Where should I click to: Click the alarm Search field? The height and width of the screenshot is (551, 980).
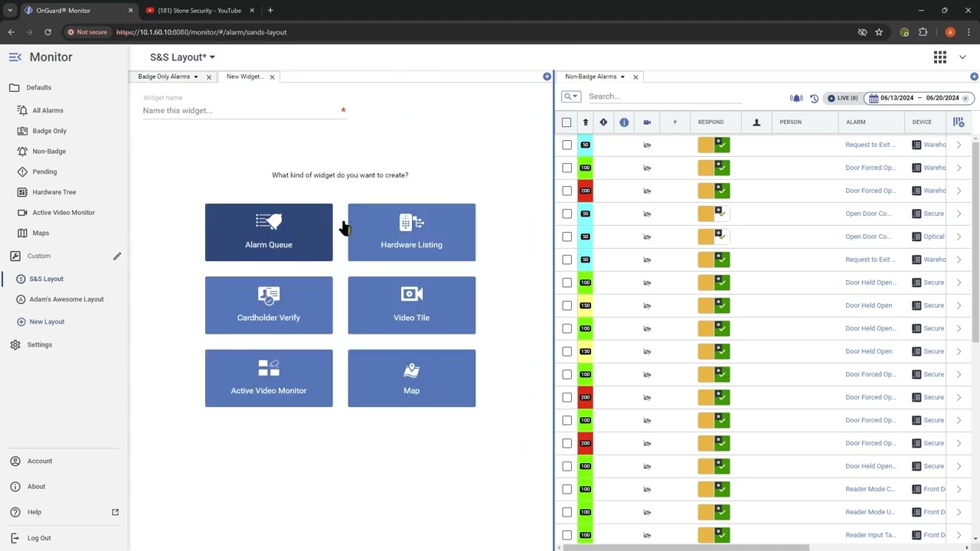tap(665, 96)
